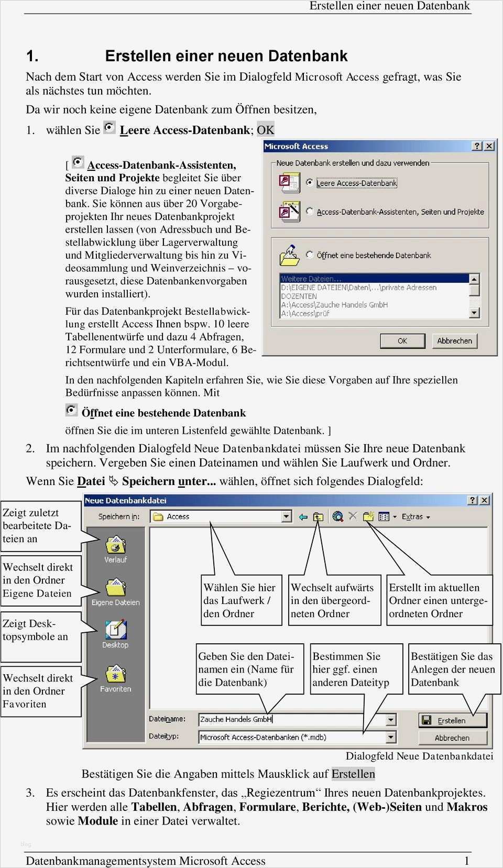Confirm with OK in Microsoft Access dialog

402,340
